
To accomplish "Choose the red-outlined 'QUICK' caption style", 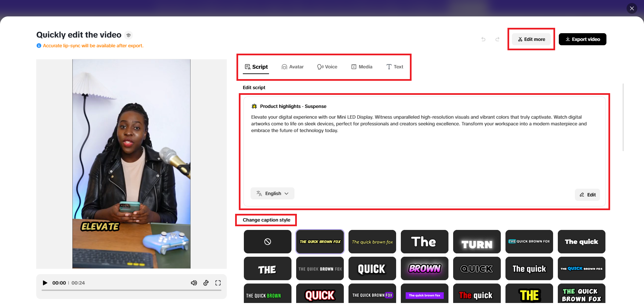I will 320,294.
